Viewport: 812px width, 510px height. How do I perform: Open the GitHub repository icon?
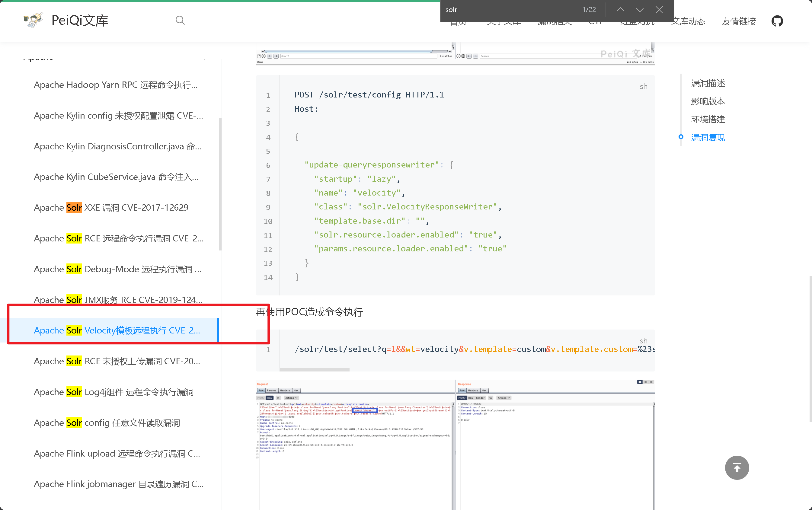pos(777,21)
